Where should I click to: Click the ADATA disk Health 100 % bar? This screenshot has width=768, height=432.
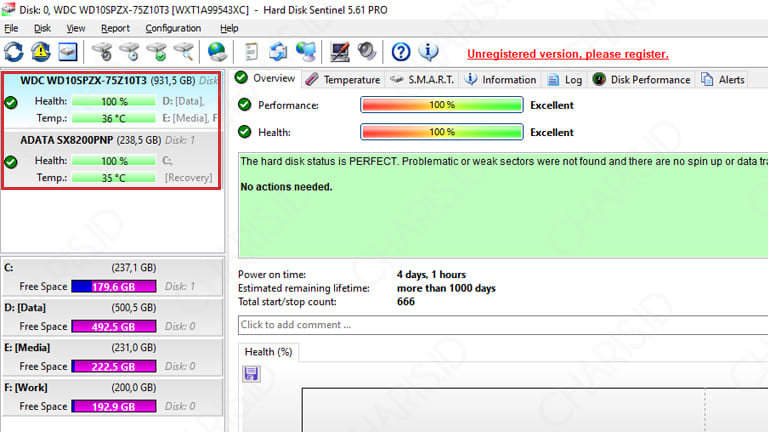[114, 161]
